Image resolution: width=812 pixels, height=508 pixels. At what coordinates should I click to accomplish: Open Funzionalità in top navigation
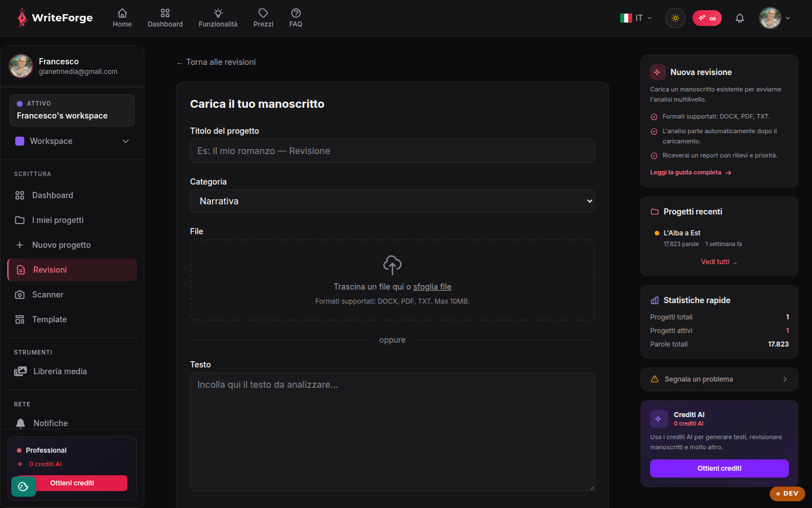[x=218, y=18]
